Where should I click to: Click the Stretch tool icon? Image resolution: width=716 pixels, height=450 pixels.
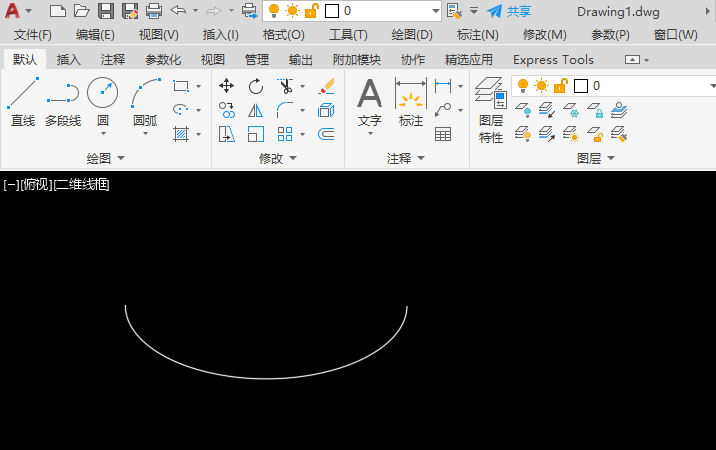click(x=226, y=134)
